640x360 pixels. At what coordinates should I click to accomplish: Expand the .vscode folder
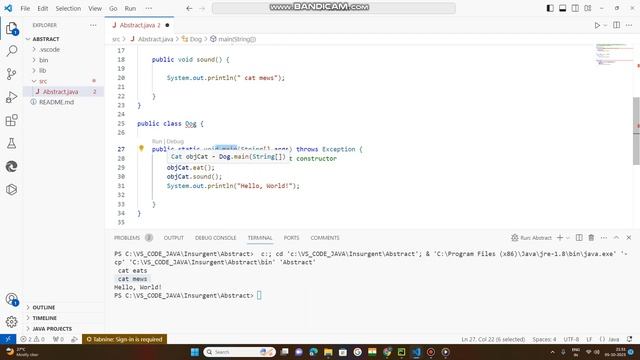tap(50, 49)
